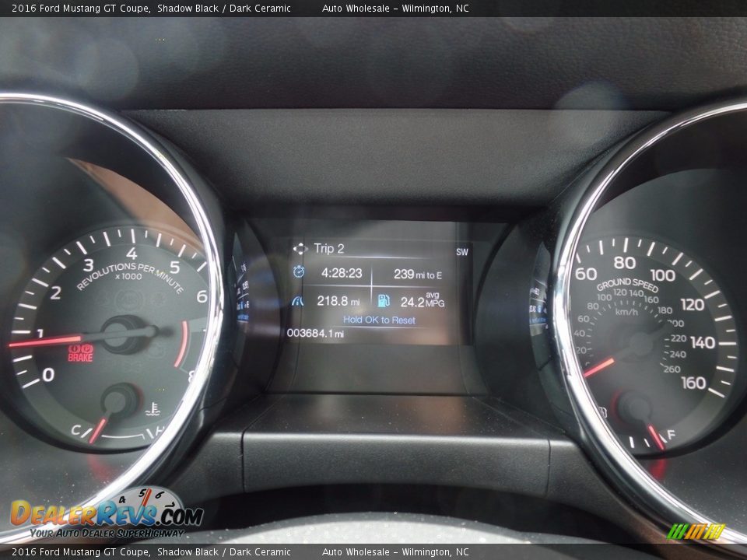Click the coolant temperature thermometer icon
Screen dimensions: 747x560
click(x=153, y=408)
